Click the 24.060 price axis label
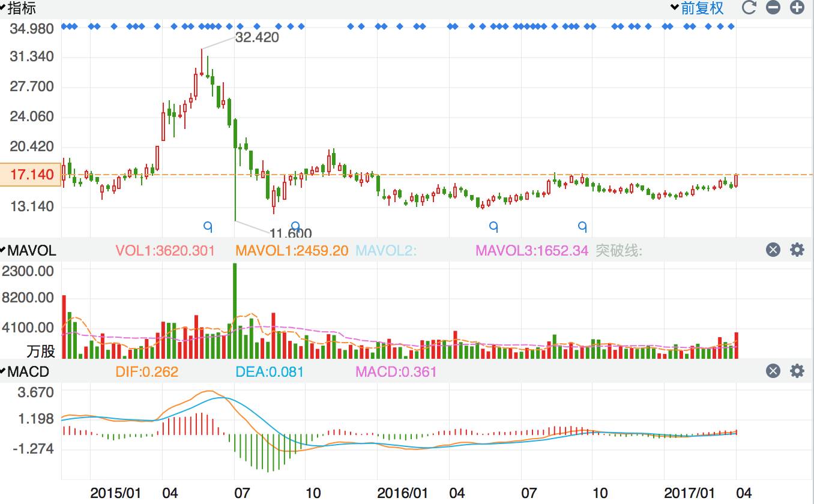Screen dimensions: 814x504 pos(32,116)
